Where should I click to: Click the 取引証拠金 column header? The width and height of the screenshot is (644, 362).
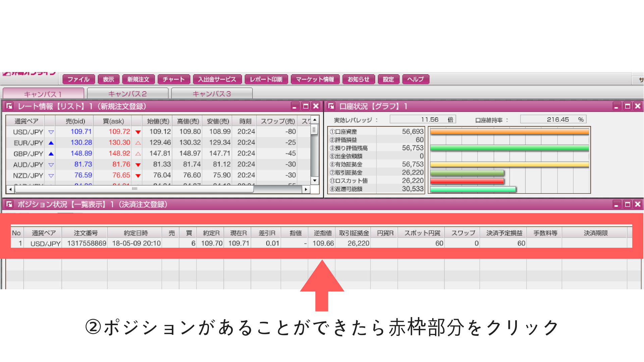(354, 233)
